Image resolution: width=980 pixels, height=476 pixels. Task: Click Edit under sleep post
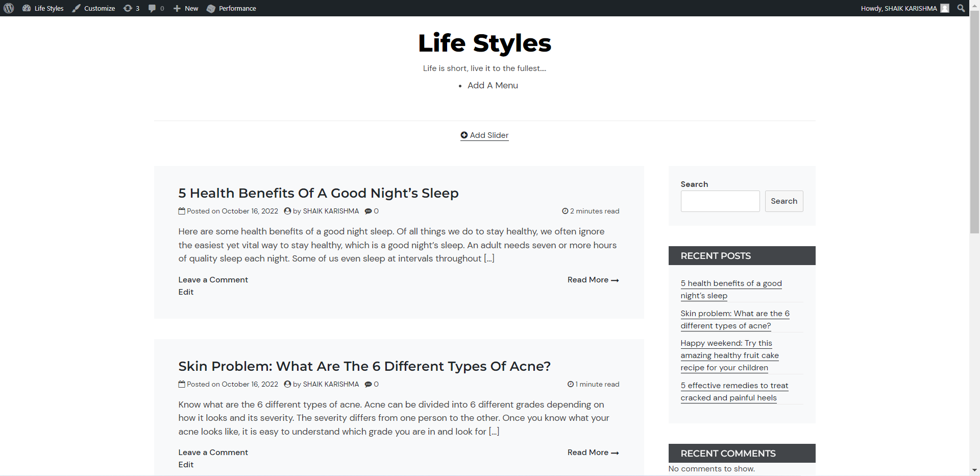tap(186, 292)
